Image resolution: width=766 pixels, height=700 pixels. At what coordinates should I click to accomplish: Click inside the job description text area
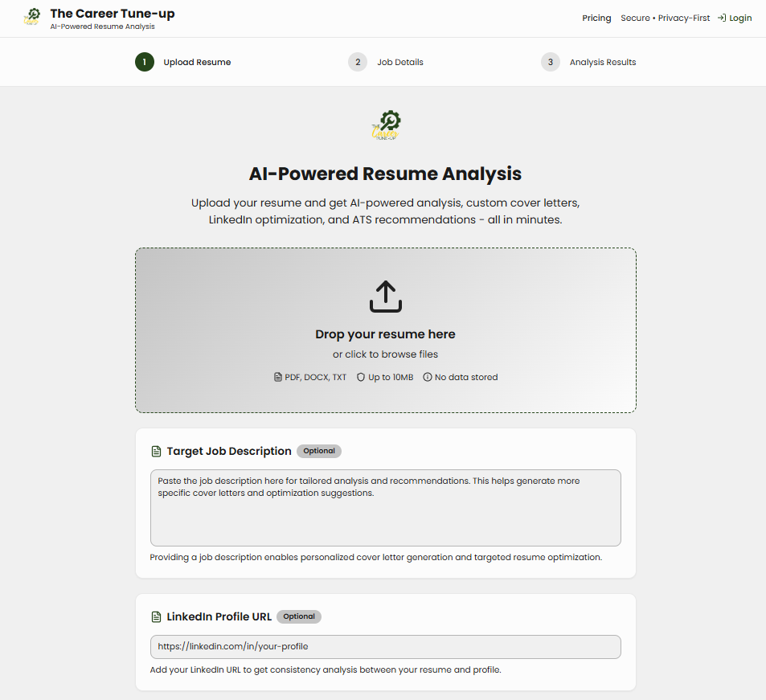(385, 514)
